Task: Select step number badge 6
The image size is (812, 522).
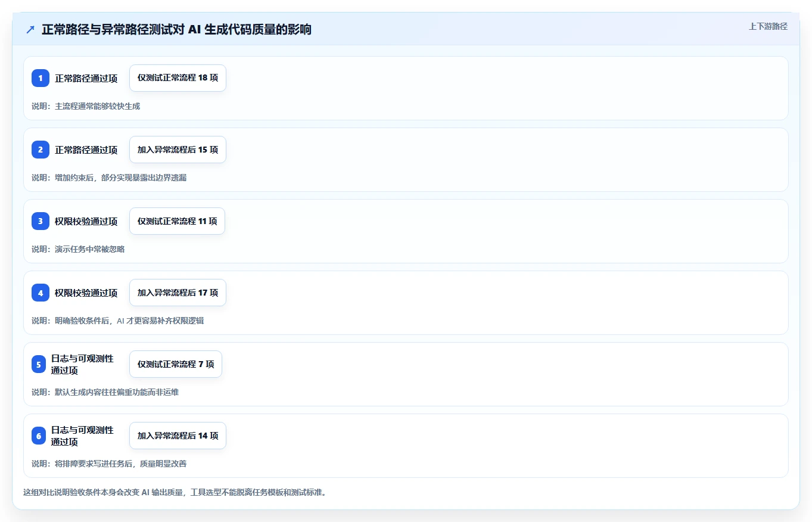Action: [39, 436]
